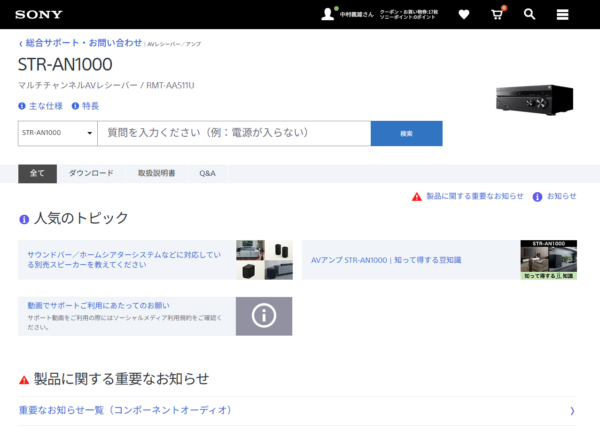
Task: Click the STR-AN1000 receiver product image
Action: [x=535, y=100]
